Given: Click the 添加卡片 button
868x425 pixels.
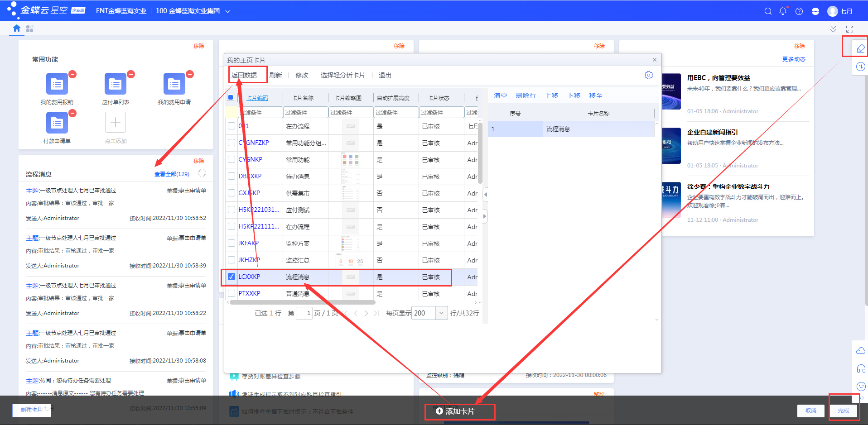Looking at the screenshot, I should 455,411.
